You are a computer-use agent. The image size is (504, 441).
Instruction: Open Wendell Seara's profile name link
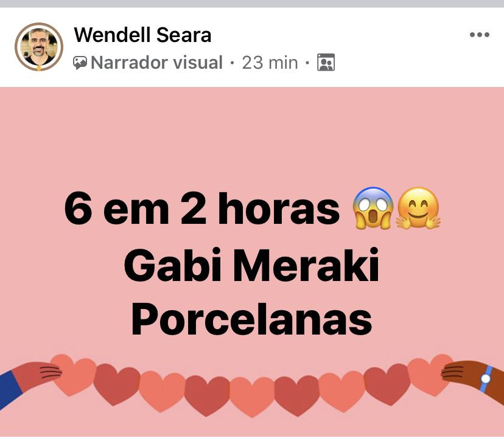[142, 35]
